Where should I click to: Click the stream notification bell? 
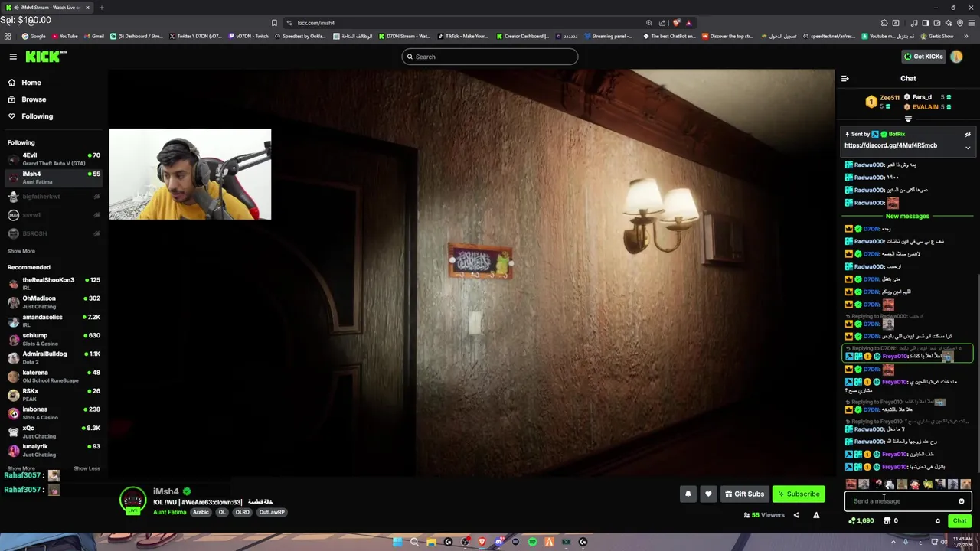[x=688, y=494]
